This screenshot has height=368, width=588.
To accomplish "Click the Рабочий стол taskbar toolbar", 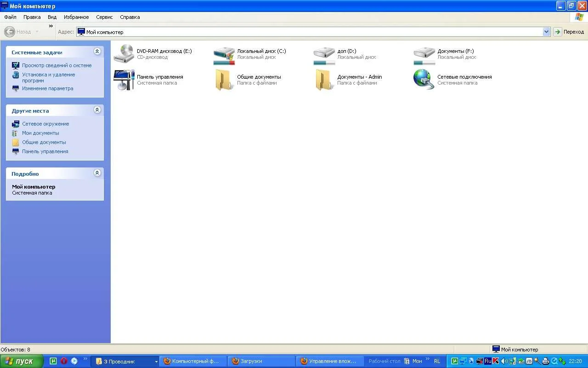I will (384, 361).
